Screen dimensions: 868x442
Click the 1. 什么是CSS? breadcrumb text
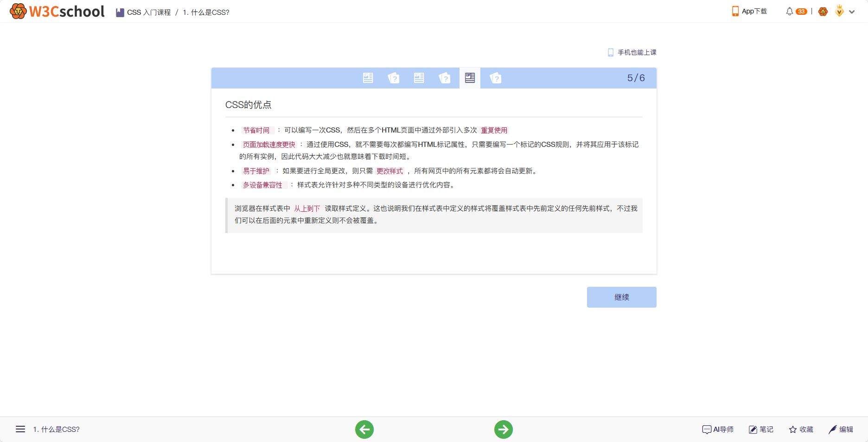coord(206,13)
